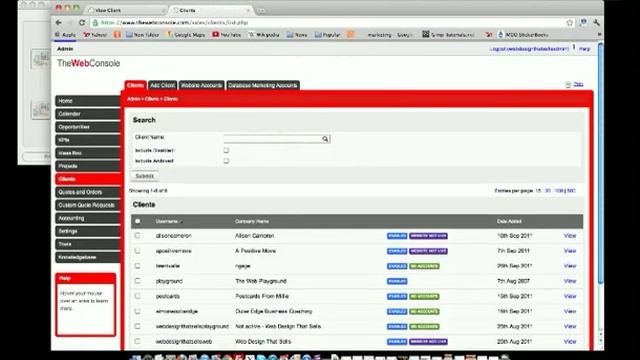This screenshot has width=640, height=360.
Task: Show more bookmarks via the overflow chevron
Action: click(x=599, y=35)
